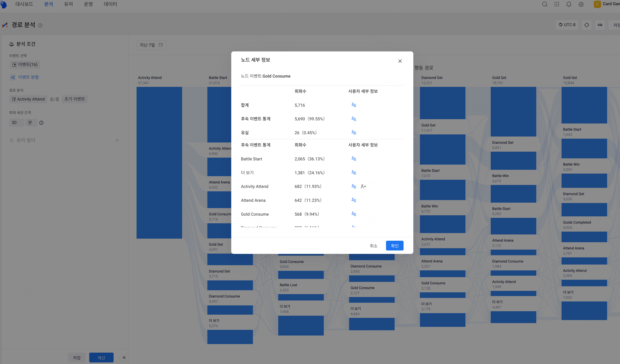Click info icon next to 경로 분석 title
The width and height of the screenshot is (620, 364).
tap(40, 25)
